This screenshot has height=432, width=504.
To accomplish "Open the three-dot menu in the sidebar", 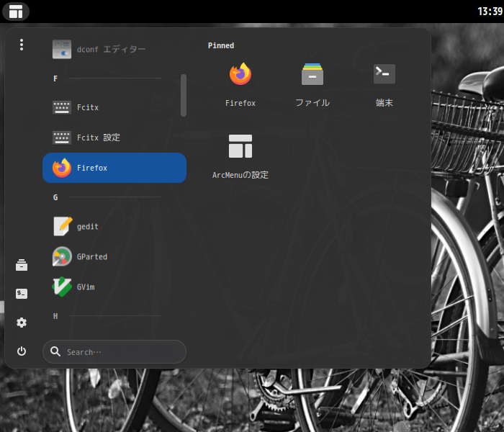I will point(22,45).
